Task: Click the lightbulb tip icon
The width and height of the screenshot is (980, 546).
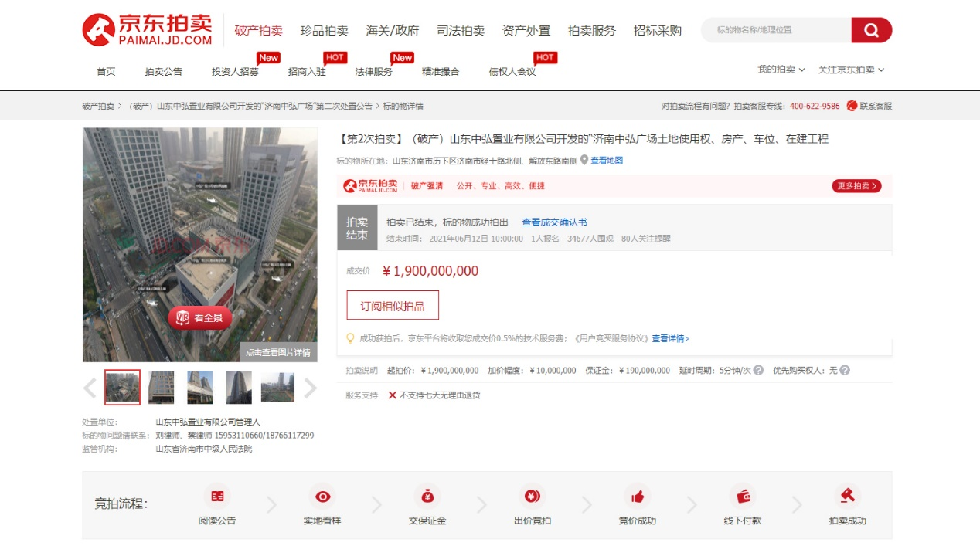Action: [x=350, y=338]
